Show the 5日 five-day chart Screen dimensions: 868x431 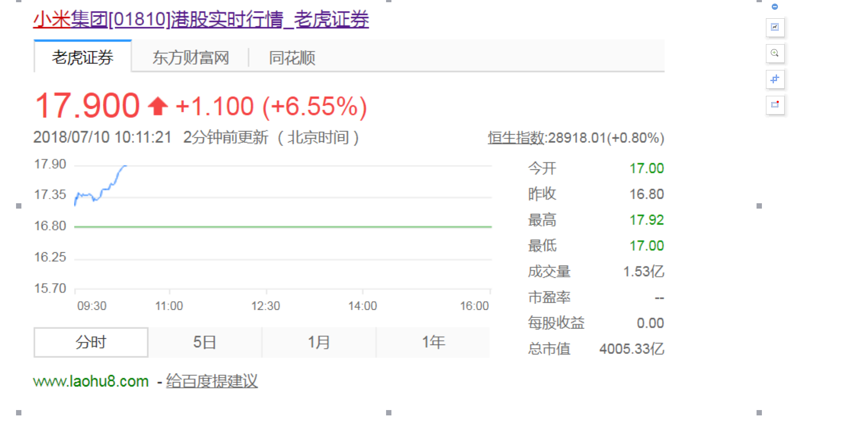205,342
